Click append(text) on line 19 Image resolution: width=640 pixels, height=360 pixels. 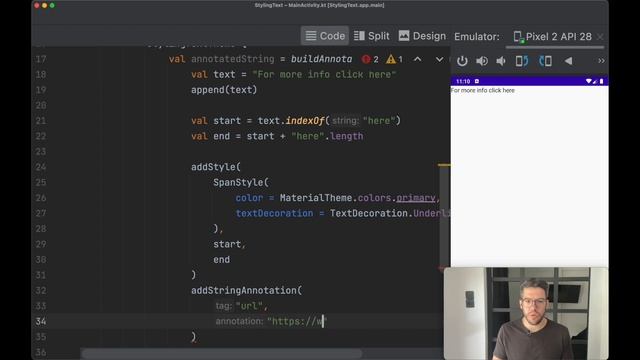click(224, 90)
